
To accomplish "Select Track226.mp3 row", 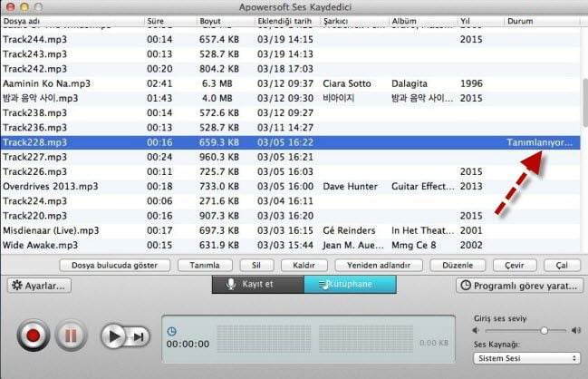I will pos(291,171).
